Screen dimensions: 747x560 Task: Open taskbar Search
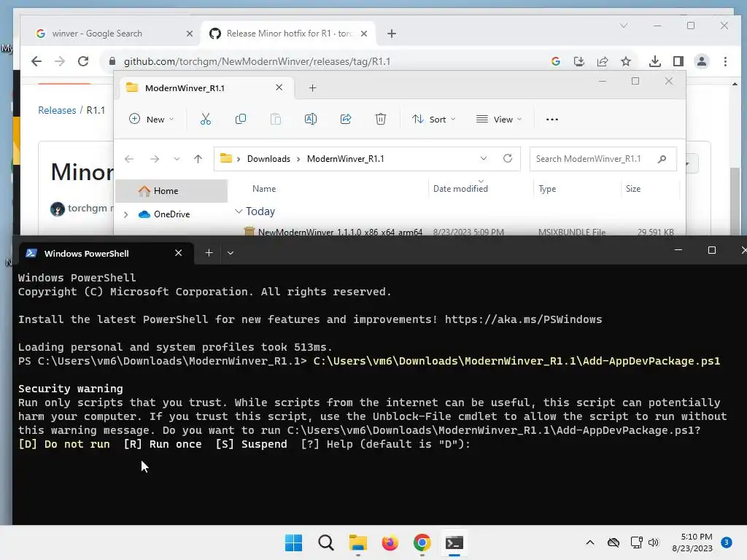(326, 542)
